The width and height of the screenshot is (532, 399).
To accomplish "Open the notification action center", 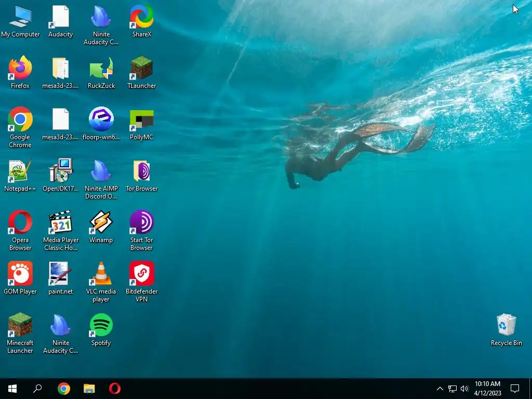I will (515, 389).
